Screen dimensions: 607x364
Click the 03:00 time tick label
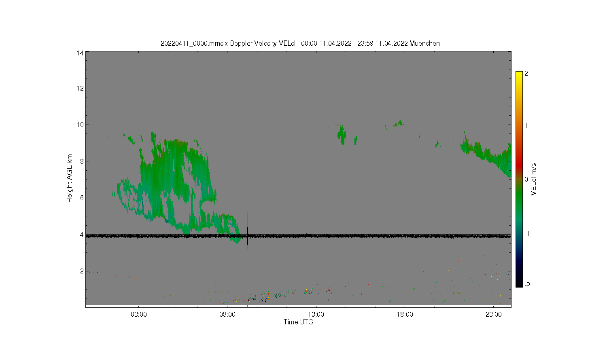(x=139, y=314)
